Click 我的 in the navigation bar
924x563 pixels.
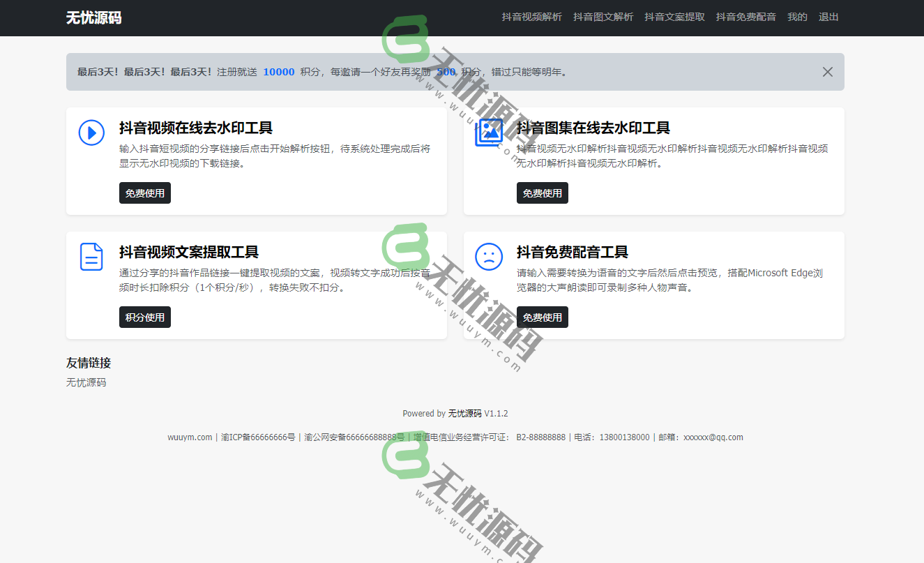coord(797,17)
